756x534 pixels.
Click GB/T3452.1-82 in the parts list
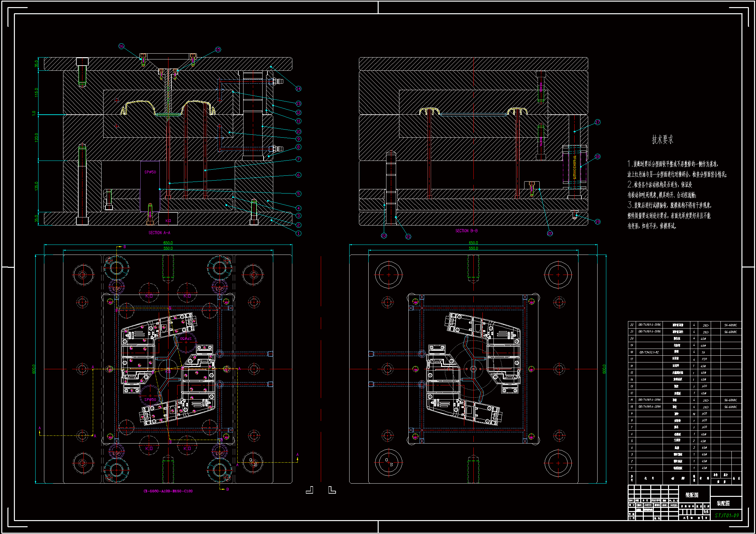click(649, 352)
